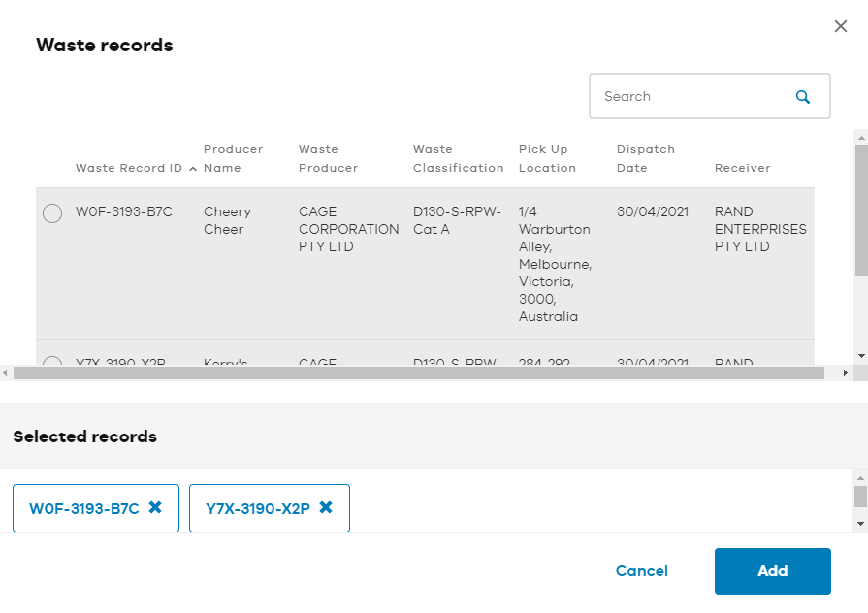Screen dimensions: 868x613
Task: Click the Receiver column header
Action: (742, 168)
